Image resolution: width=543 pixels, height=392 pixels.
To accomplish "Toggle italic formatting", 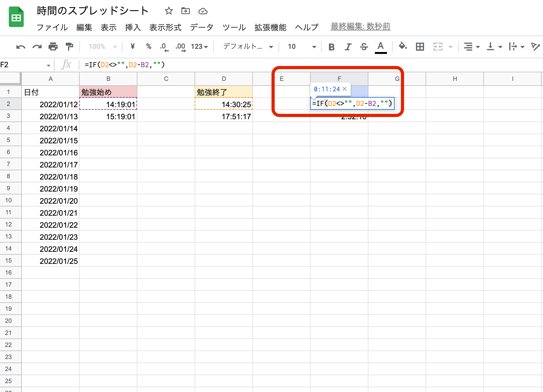I will click(x=348, y=47).
